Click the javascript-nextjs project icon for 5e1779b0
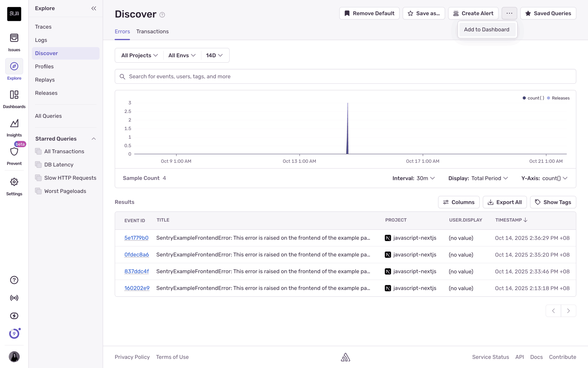Image resolution: width=588 pixels, height=368 pixels. [x=388, y=238]
